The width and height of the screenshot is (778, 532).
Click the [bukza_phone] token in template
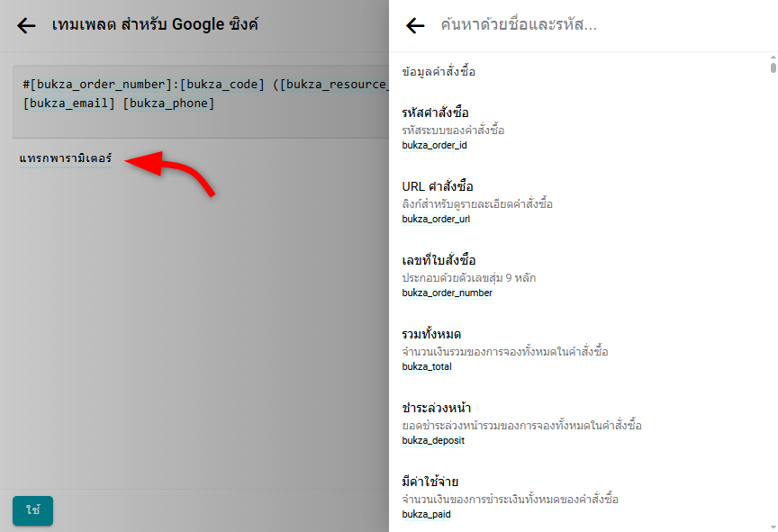click(x=169, y=104)
